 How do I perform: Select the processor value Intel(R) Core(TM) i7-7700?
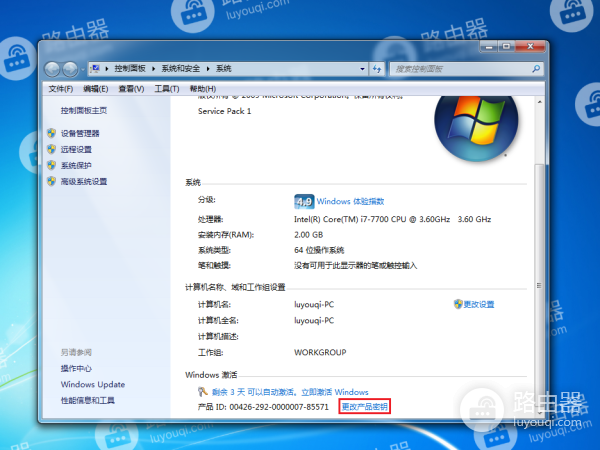[392, 219]
